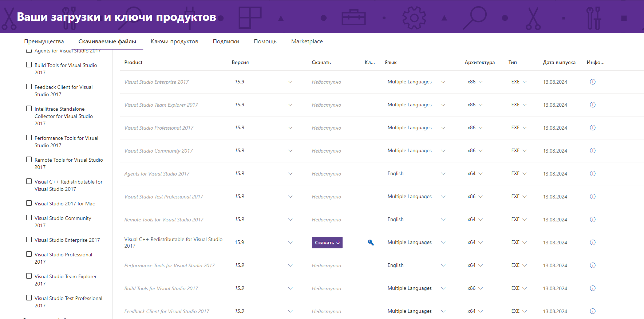Expand language dropdown for Visual Studio Team Explorer 2017
Viewport: 644px width, 319px height.
click(x=443, y=105)
